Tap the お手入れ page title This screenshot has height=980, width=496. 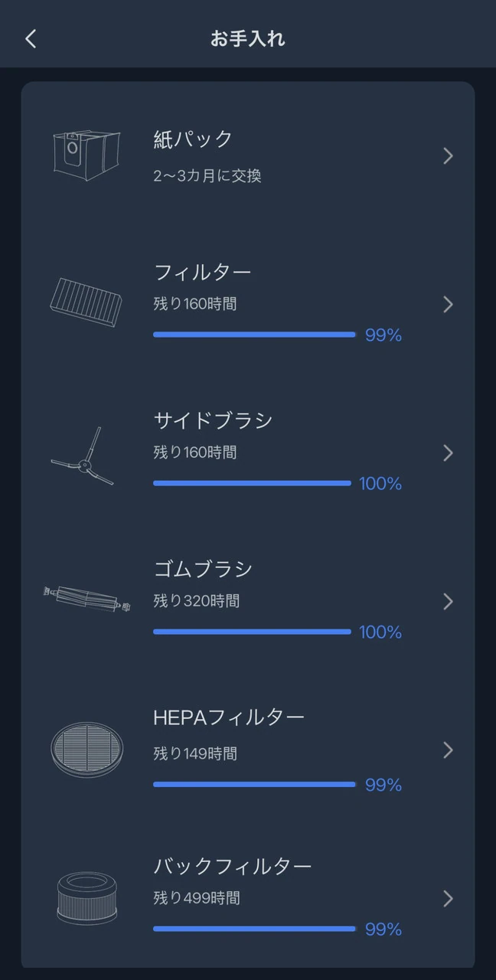[x=248, y=39]
